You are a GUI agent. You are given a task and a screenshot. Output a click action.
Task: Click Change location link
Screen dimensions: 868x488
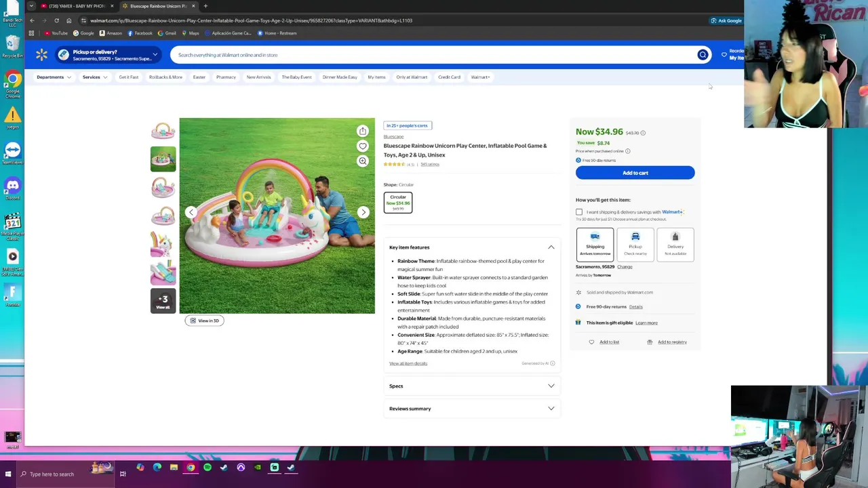625,267
